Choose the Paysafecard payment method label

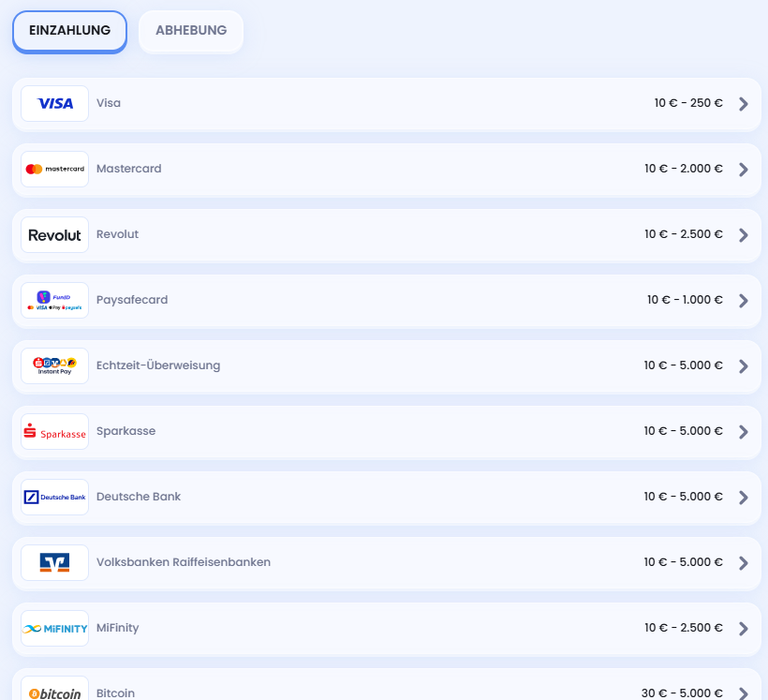132,300
